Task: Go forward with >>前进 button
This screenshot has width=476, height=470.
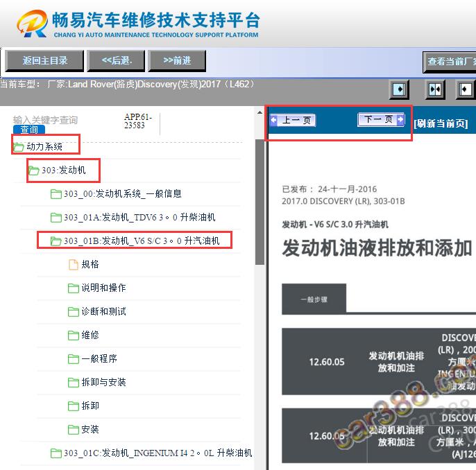Action: [x=177, y=60]
